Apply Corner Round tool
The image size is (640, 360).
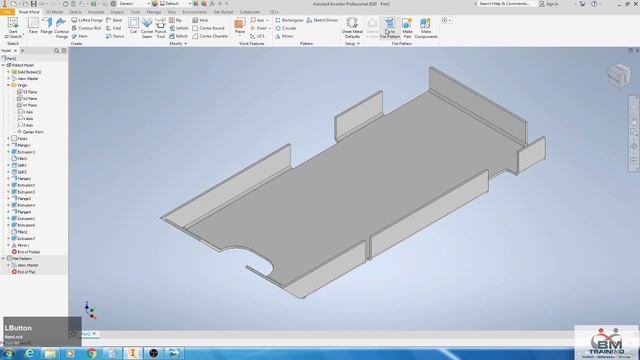point(209,28)
